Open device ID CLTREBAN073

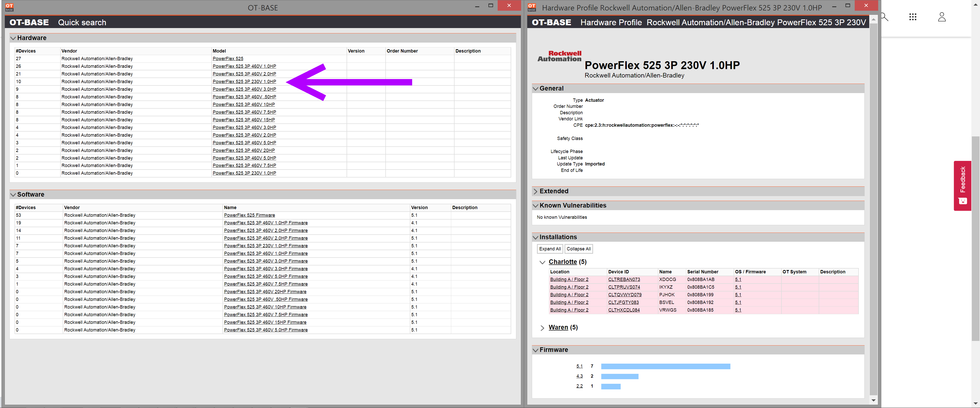click(x=623, y=279)
